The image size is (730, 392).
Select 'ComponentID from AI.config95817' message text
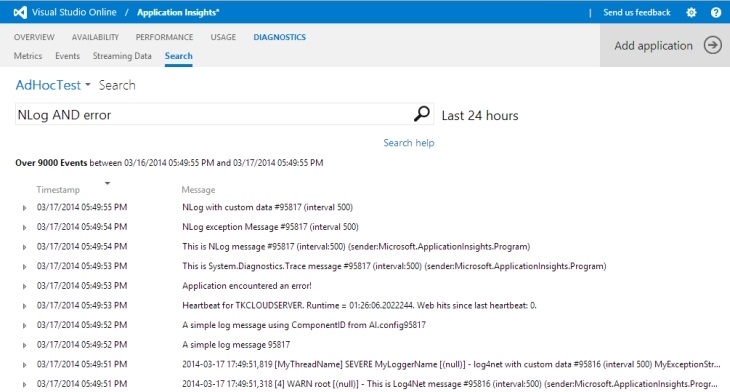[304, 325]
